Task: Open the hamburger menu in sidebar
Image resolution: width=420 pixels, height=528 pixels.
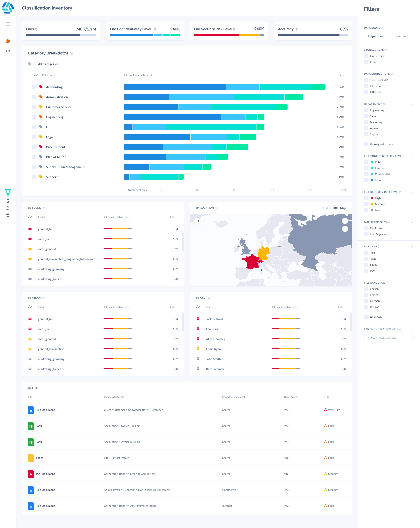Action: click(8, 24)
